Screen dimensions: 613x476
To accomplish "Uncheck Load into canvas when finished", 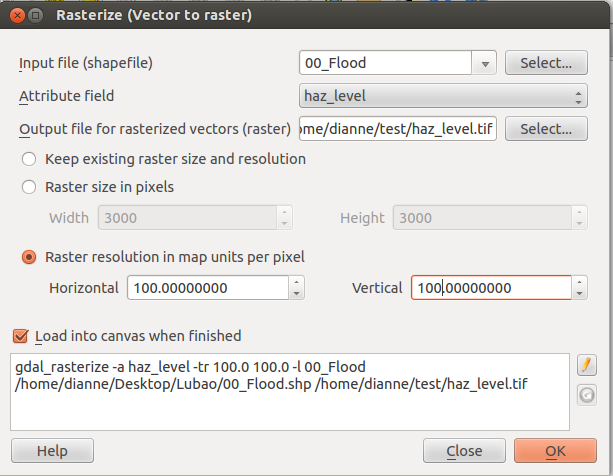I will 20,336.
